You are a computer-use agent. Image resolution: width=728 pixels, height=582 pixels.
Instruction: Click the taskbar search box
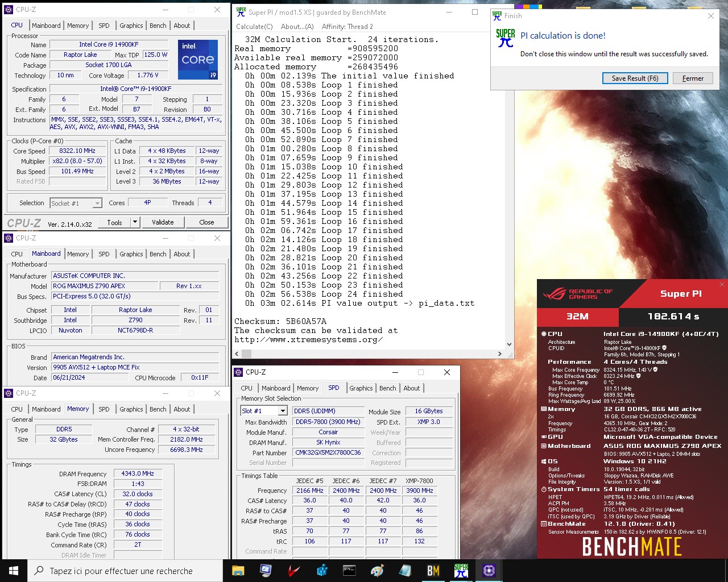125,571
